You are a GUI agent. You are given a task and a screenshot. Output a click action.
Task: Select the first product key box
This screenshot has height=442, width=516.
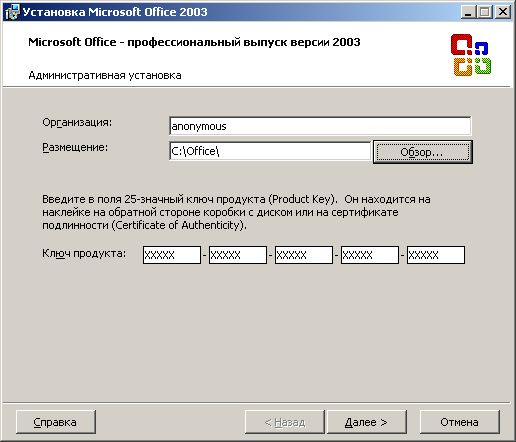[172, 255]
